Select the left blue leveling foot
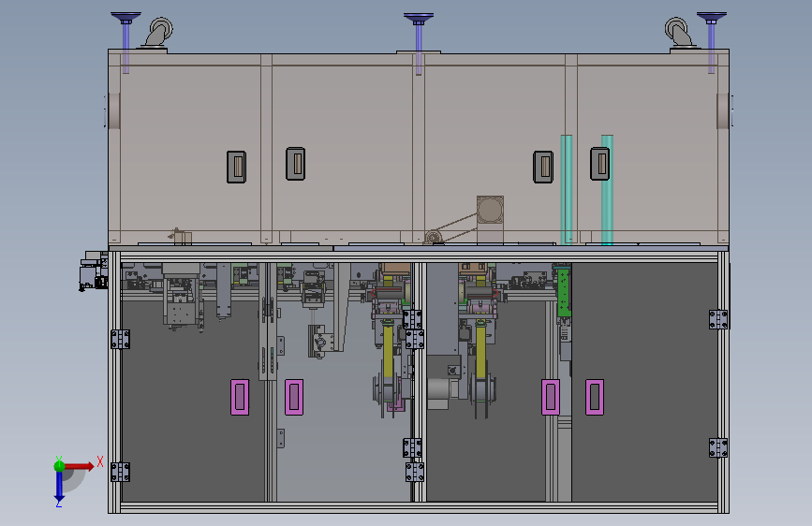The image size is (812, 526). click(x=125, y=42)
